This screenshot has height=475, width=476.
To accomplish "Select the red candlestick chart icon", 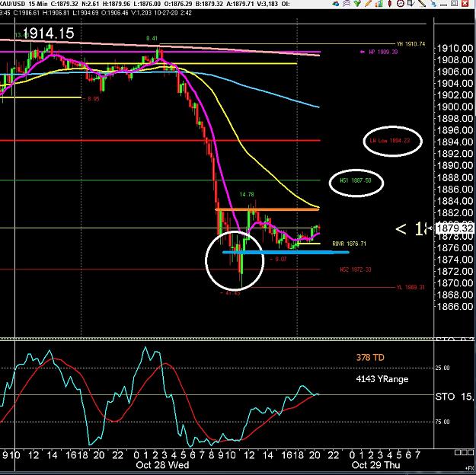I will pyautogui.click(x=389, y=4).
